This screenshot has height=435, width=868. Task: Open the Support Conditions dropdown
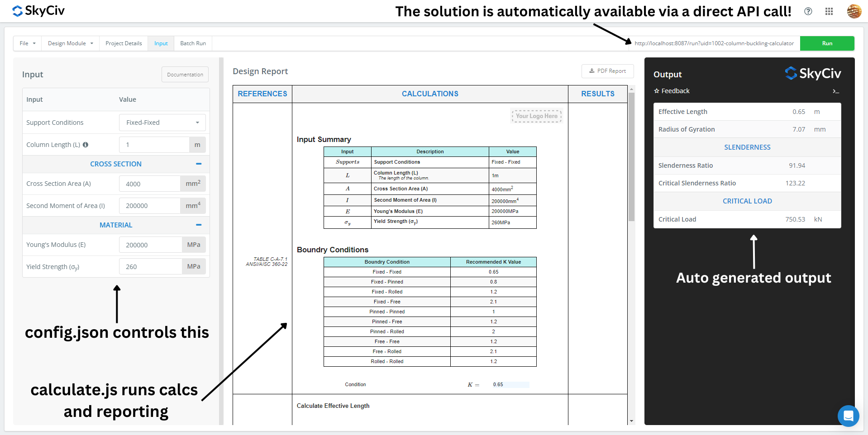pos(162,123)
